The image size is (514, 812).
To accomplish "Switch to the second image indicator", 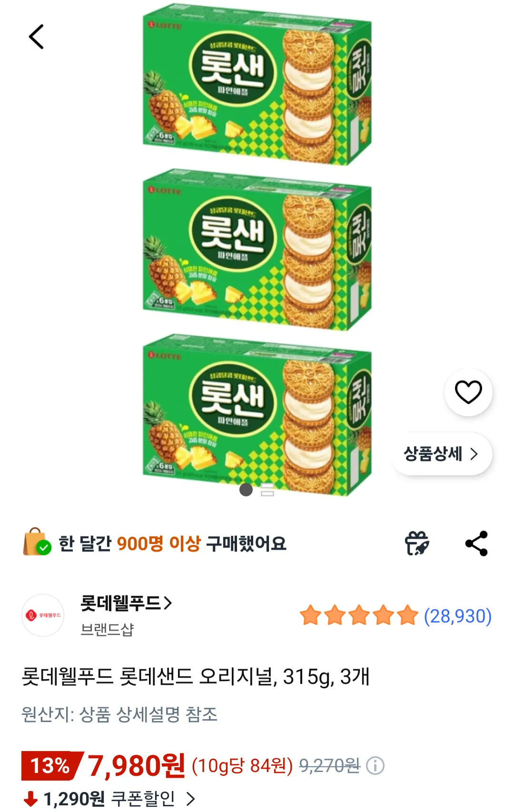I will tap(267, 490).
